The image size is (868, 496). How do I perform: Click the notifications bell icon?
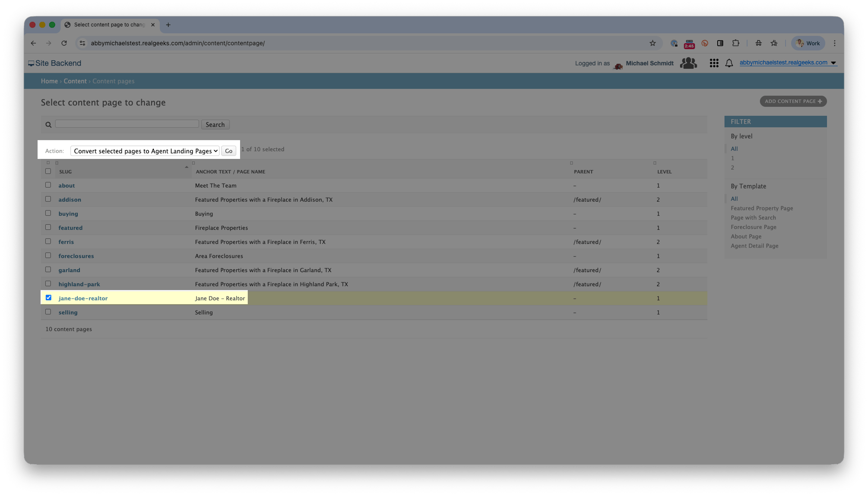(x=729, y=63)
